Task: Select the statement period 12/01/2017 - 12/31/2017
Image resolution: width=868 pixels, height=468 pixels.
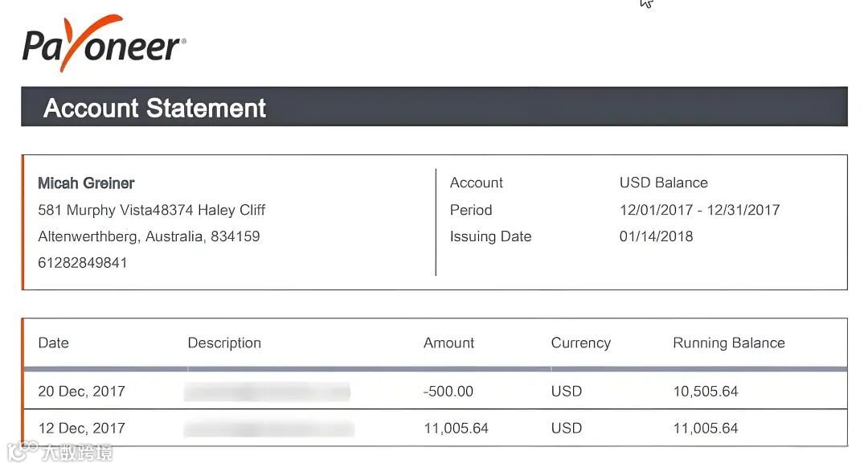Action: click(x=700, y=210)
